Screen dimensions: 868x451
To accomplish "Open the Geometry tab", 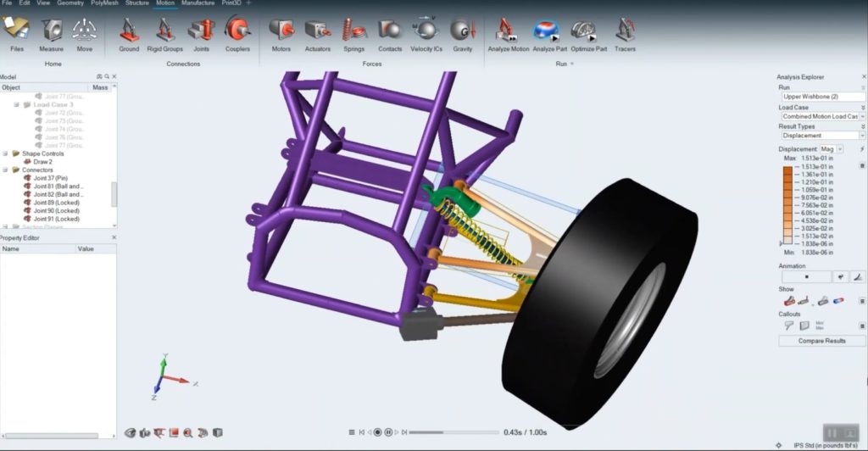I will coord(70,3).
